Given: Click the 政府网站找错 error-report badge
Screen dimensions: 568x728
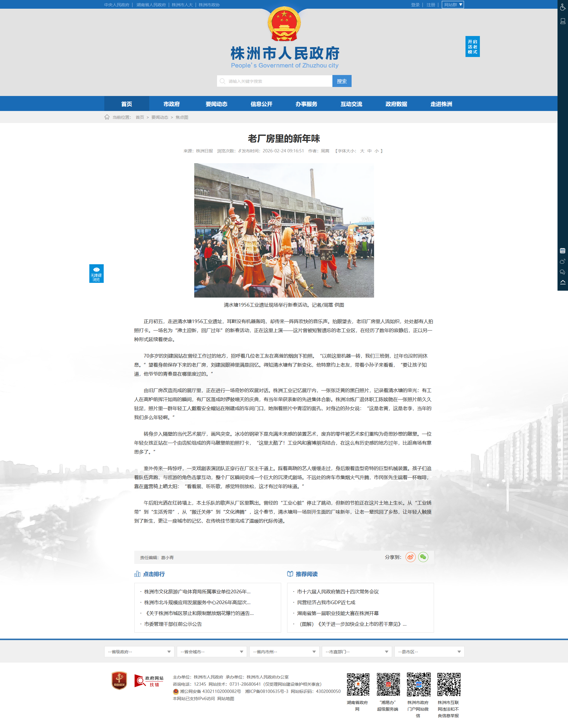Looking at the screenshot, I should (x=149, y=681).
